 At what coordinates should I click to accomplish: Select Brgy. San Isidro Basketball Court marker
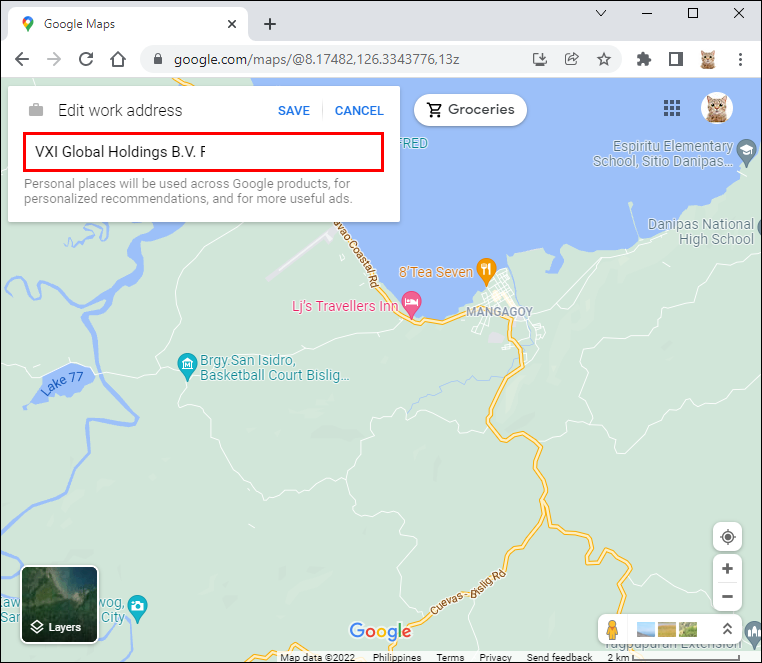187,366
